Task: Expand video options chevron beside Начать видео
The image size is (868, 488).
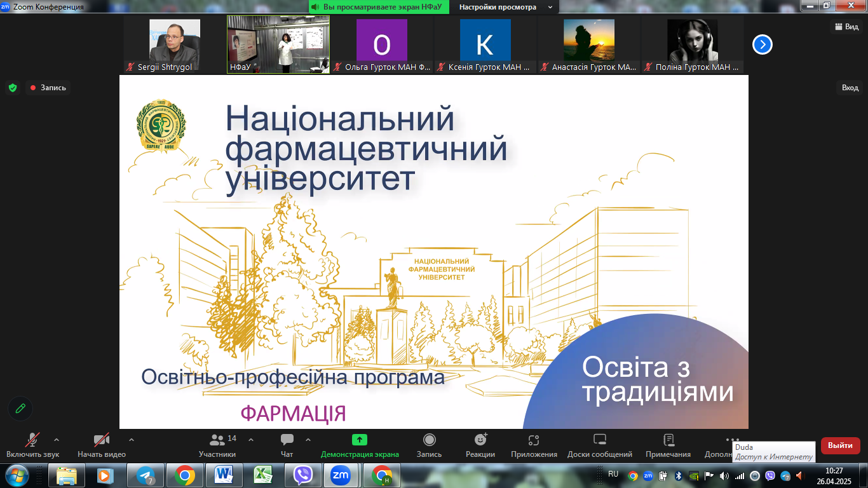Action: (x=132, y=440)
